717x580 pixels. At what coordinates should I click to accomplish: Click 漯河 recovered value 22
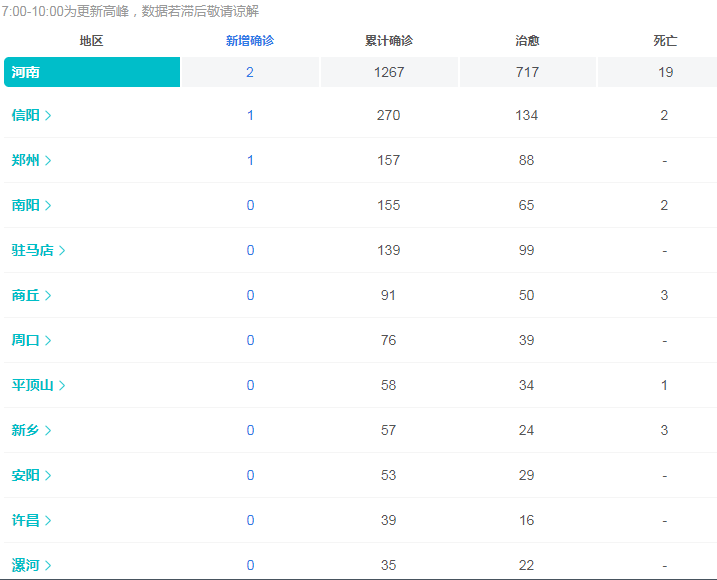pyautogui.click(x=526, y=565)
